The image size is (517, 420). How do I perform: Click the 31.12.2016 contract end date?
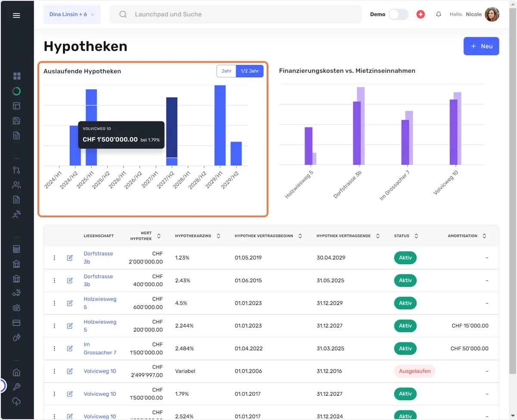330,371
